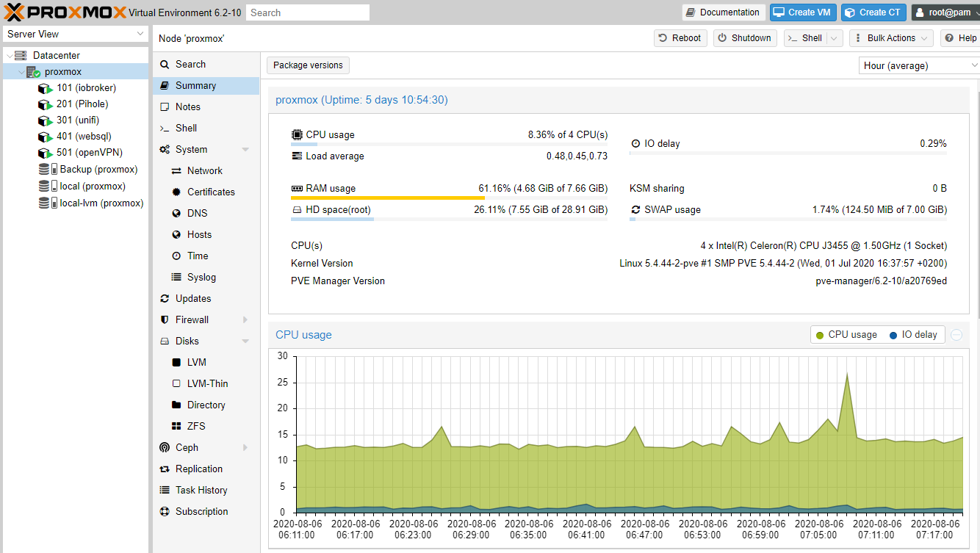The image size is (980, 553).
Task: Collapse the Datacenter tree node
Action: 8,55
